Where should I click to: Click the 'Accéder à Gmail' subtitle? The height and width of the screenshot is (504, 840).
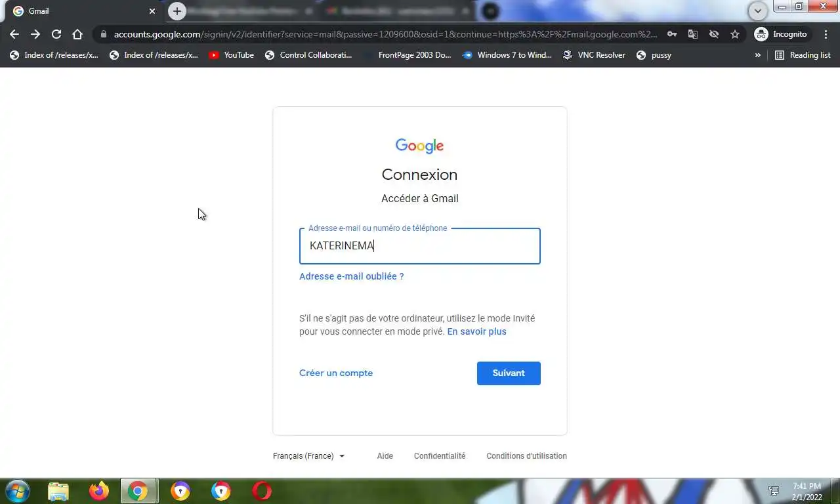(420, 198)
